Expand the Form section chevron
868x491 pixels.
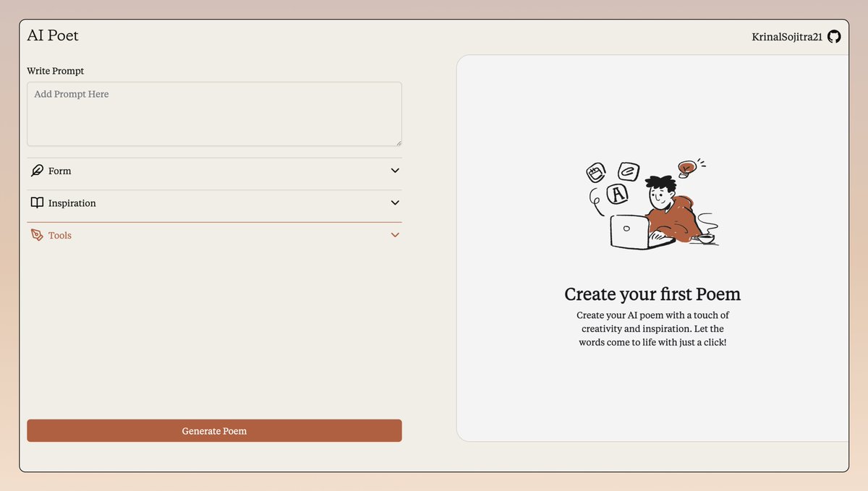[x=395, y=171]
